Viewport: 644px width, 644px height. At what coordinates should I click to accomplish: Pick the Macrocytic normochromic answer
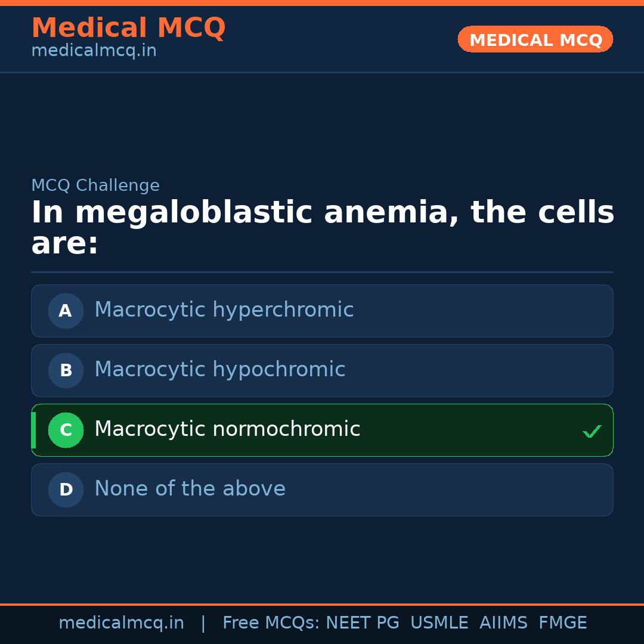(x=227, y=429)
